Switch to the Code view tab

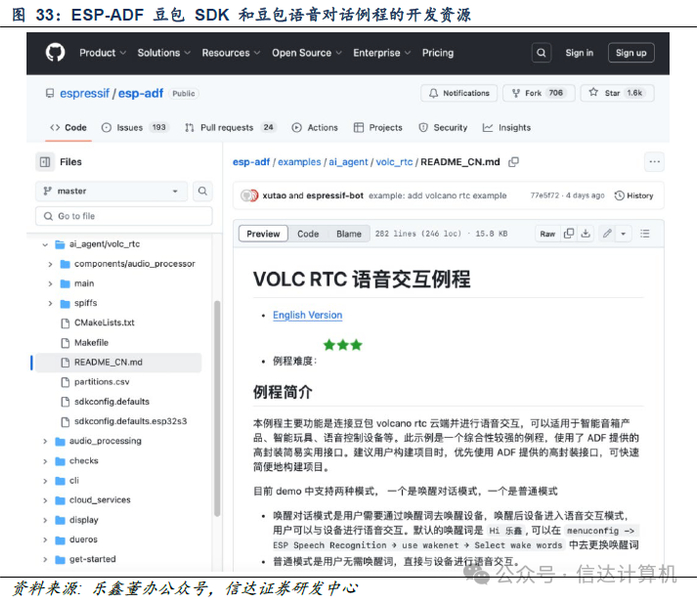pyautogui.click(x=308, y=233)
